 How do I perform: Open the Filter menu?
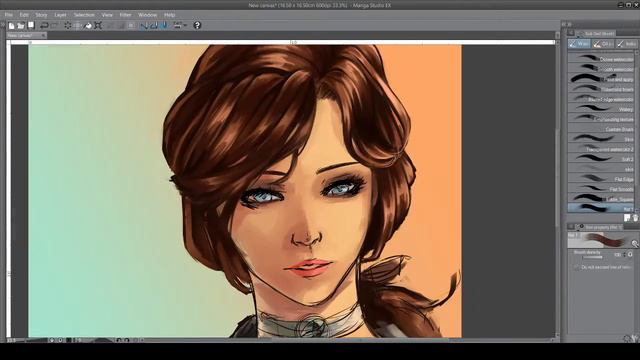pos(125,15)
